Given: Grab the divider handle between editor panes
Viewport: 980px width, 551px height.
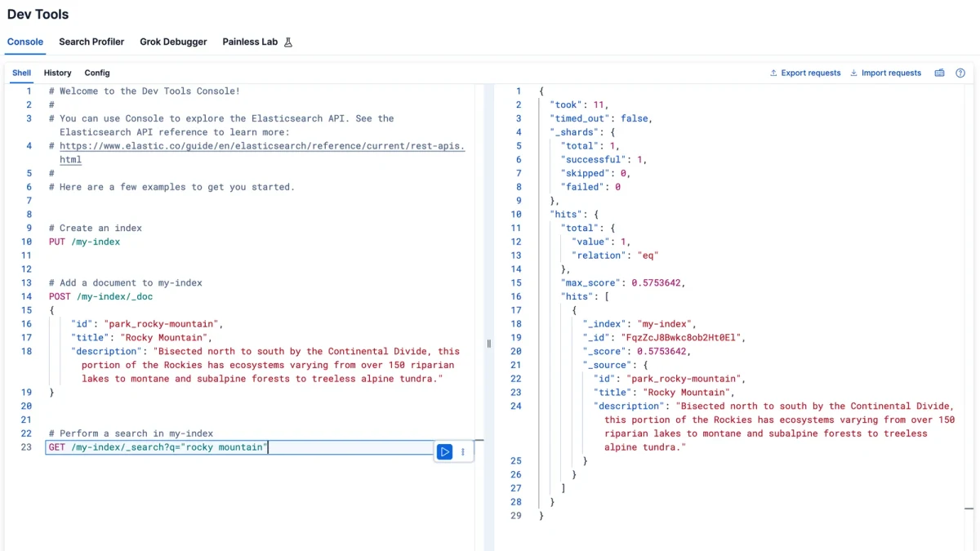Looking at the screenshot, I should 489,344.
